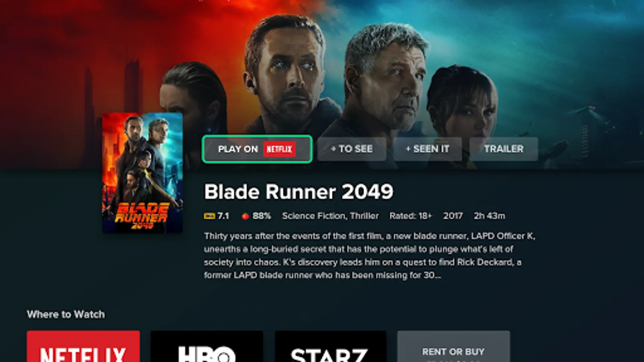
Task: Open the Trailer button
Action: tap(504, 149)
